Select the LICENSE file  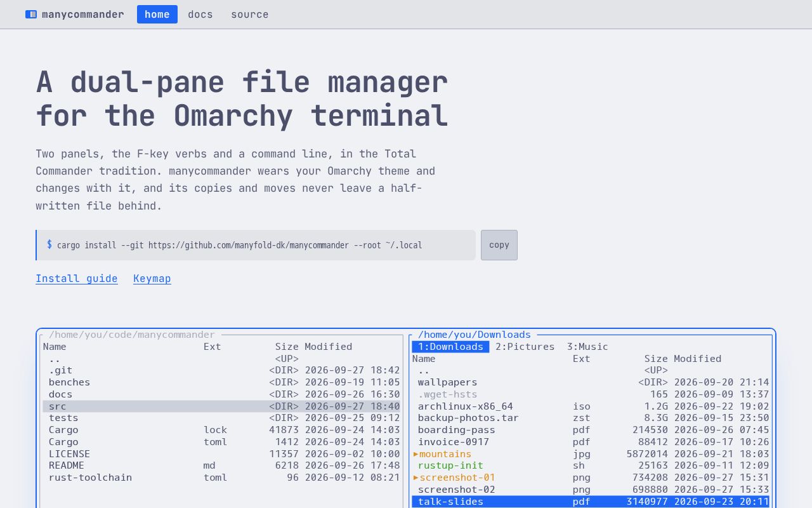coord(222,454)
